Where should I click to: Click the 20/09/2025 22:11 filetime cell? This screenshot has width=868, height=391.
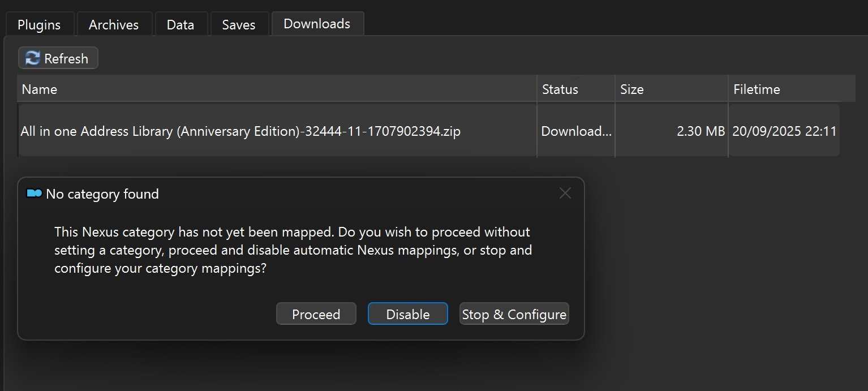coord(784,131)
